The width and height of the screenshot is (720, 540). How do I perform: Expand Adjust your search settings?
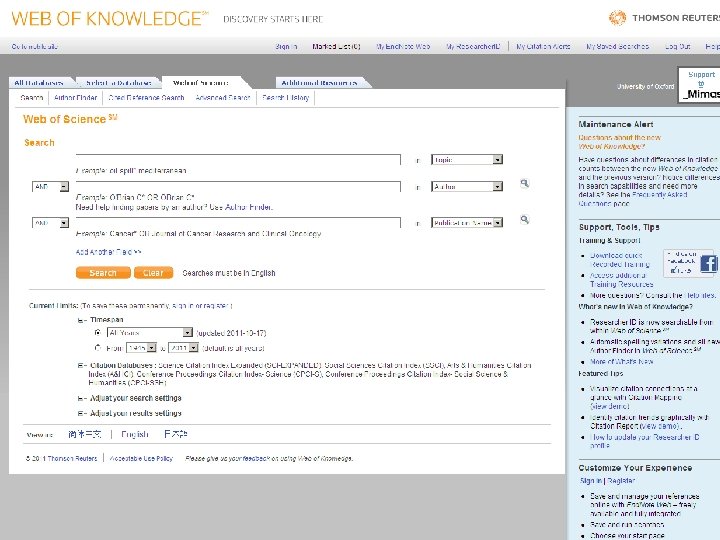point(82,399)
